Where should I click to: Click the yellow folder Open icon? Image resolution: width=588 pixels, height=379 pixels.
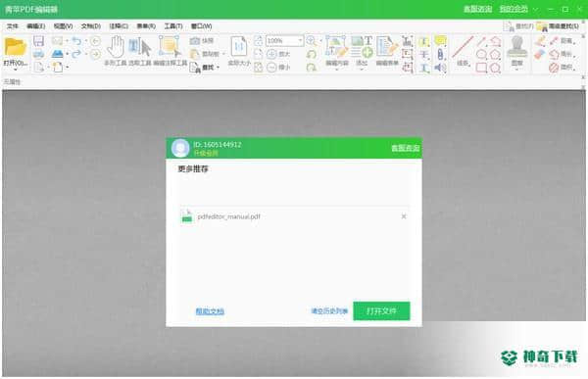click(15, 48)
